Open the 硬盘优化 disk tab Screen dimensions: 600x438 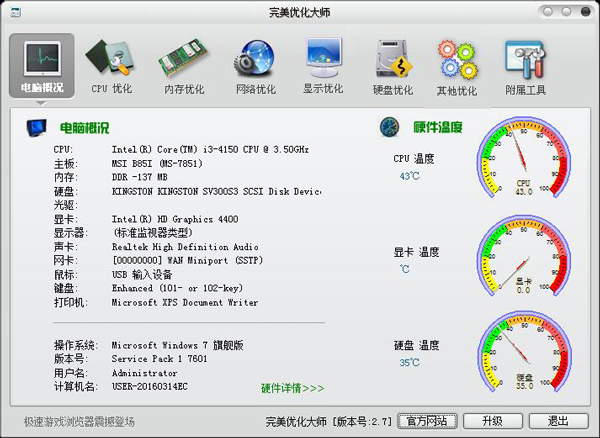tap(393, 67)
